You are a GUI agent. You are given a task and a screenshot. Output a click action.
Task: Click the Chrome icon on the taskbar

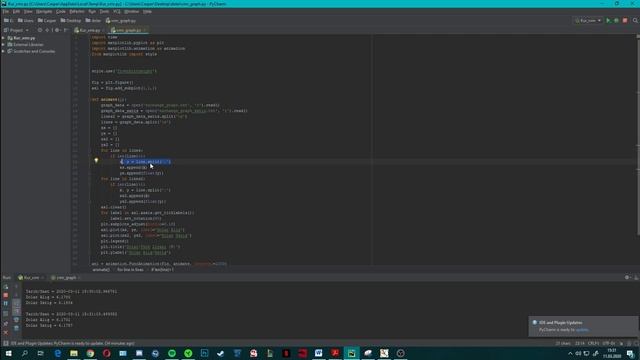pos(90,353)
